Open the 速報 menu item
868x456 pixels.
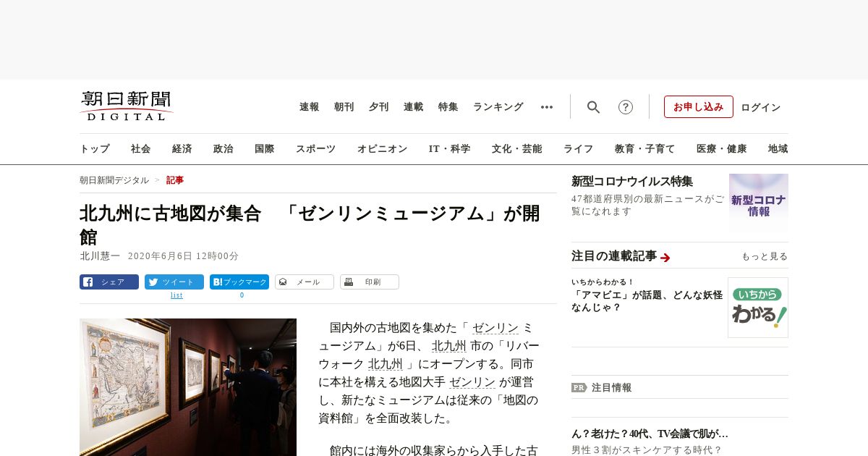(309, 107)
